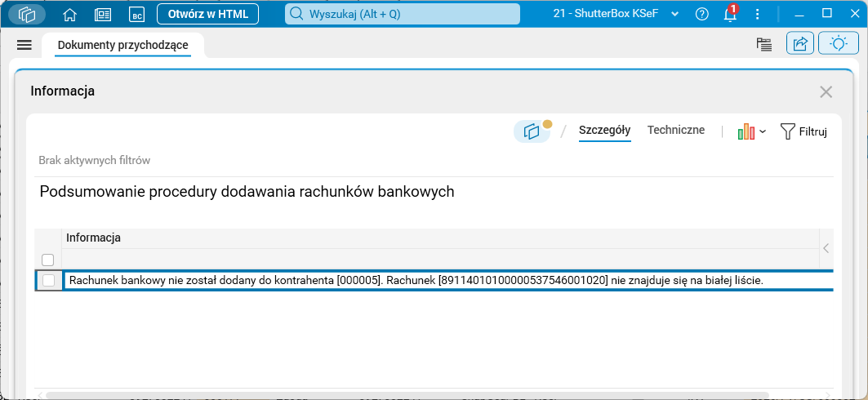Click the lightbulb tips icon
The width and height of the screenshot is (868, 400).
pos(839,44)
